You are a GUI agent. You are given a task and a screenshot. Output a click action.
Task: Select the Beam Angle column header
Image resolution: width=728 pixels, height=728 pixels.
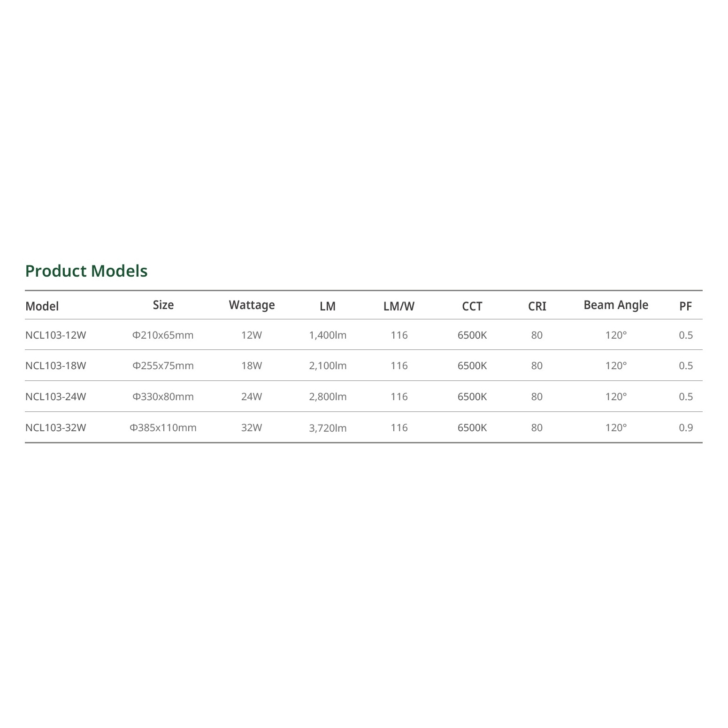pyautogui.click(x=616, y=305)
